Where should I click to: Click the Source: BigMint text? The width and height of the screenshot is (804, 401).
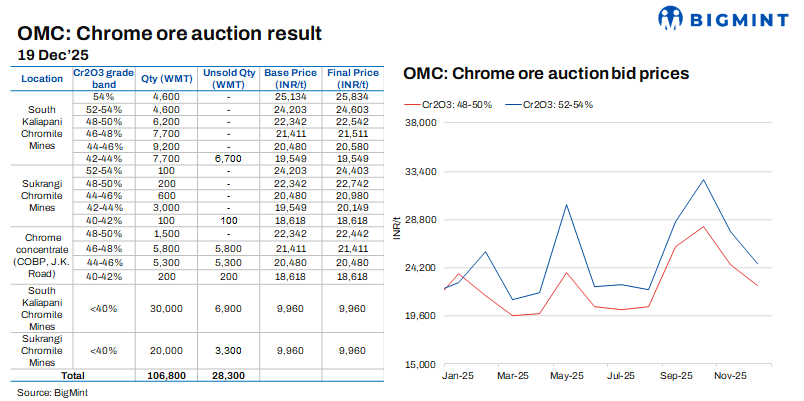pyautogui.click(x=50, y=391)
